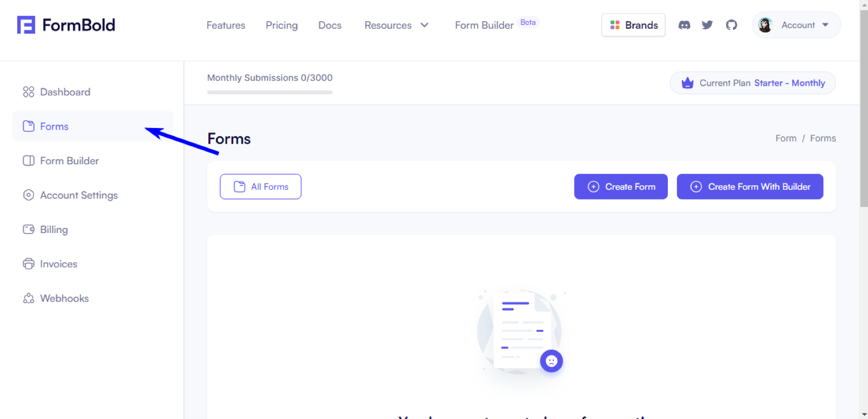Click the Form Builder layout icon in sidebar

click(29, 161)
